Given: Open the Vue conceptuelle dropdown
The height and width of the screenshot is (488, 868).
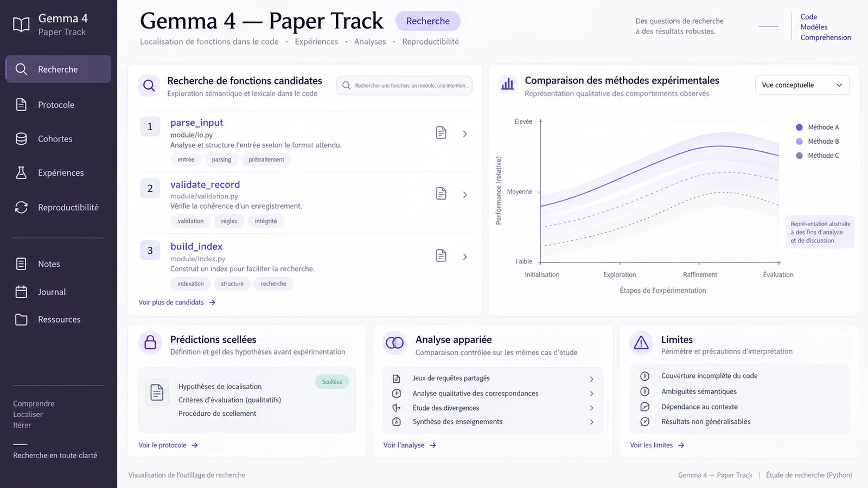Looking at the screenshot, I should pyautogui.click(x=802, y=85).
